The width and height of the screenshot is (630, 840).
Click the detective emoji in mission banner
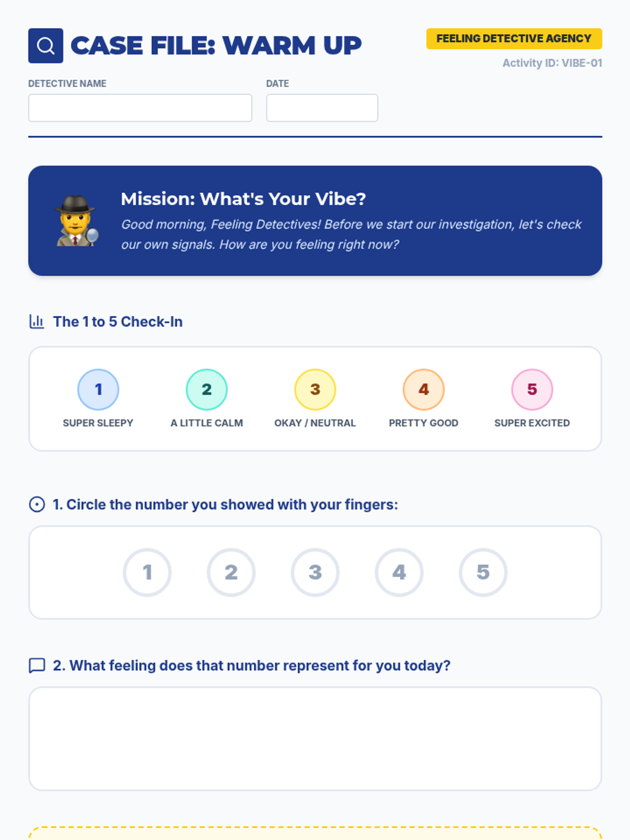point(76,221)
